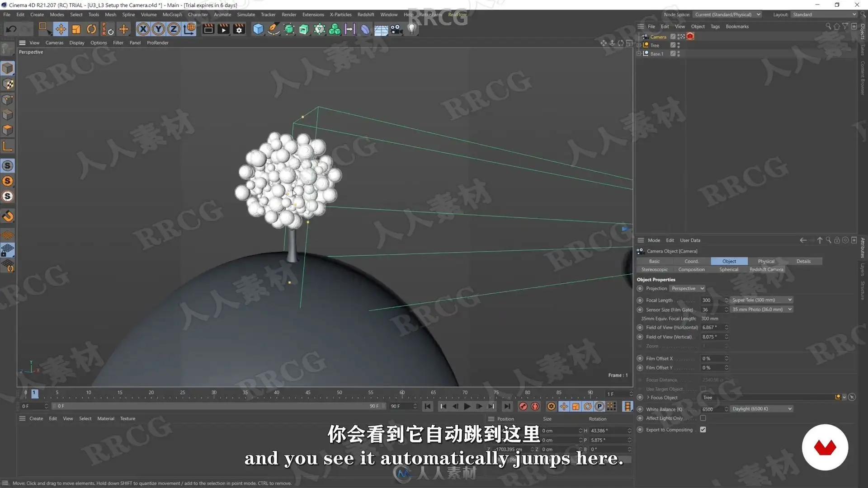Click the Focal Length value field
Image resolution: width=868 pixels, height=488 pixels.
tap(712, 300)
